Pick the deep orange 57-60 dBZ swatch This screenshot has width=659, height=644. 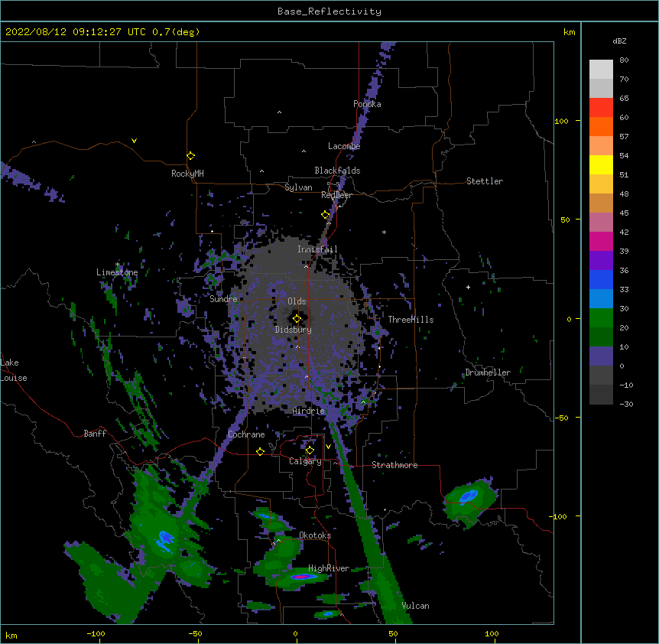(x=601, y=126)
